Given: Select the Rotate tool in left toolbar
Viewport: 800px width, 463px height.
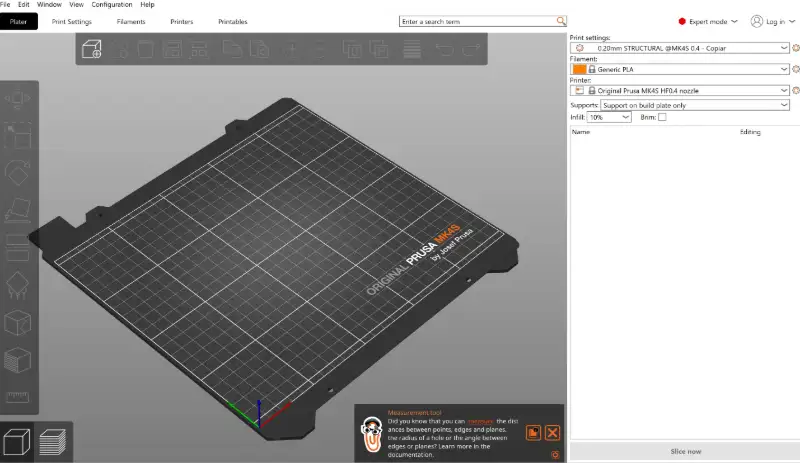Looking at the screenshot, I should [17, 173].
